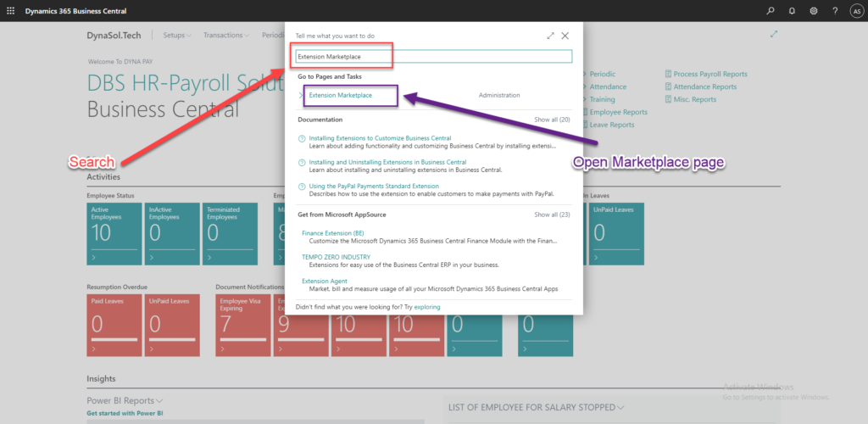Open the AS user account avatar
868x424 pixels.
[x=856, y=11]
